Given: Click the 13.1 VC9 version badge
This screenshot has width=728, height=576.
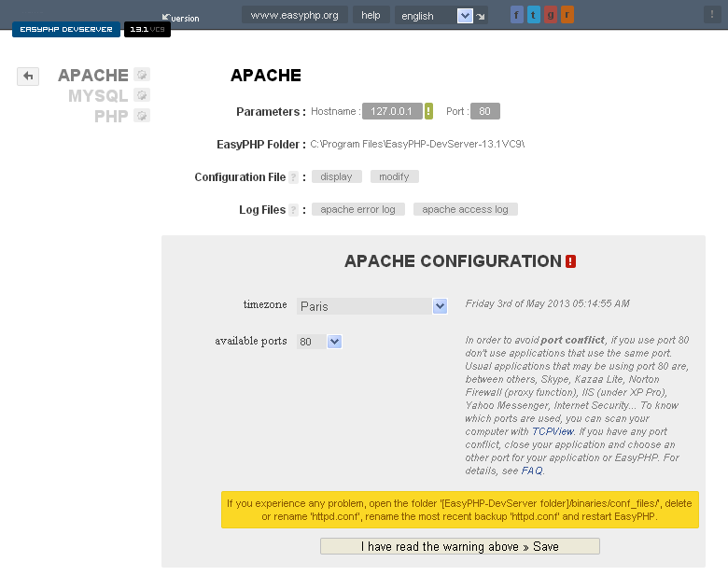Looking at the screenshot, I should 147,29.
